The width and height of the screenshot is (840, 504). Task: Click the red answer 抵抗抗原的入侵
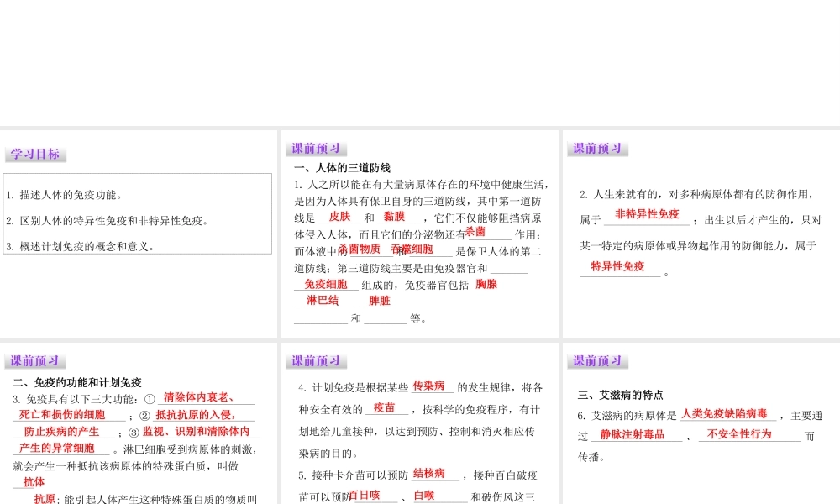(196, 415)
